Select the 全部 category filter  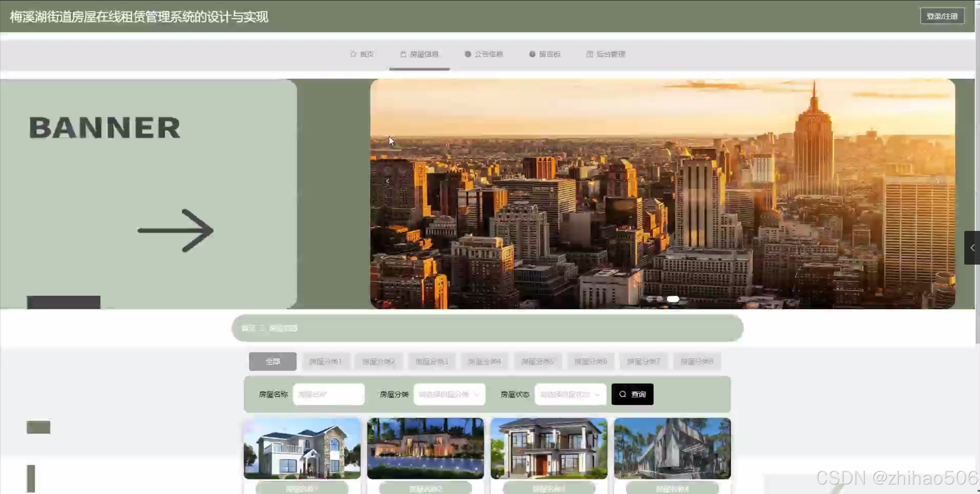tap(273, 361)
